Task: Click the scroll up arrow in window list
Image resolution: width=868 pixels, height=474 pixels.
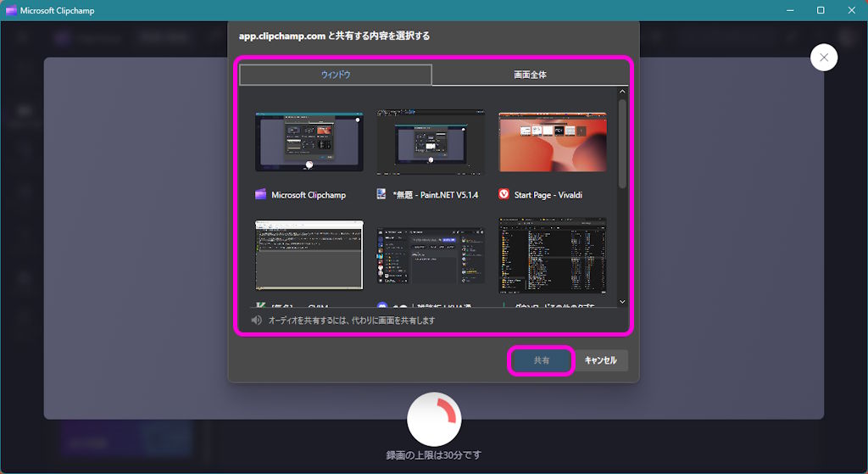Action: click(x=622, y=92)
